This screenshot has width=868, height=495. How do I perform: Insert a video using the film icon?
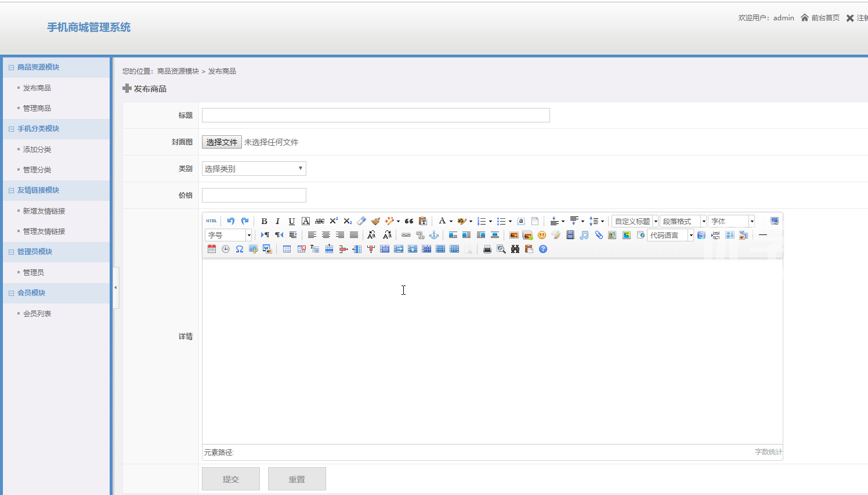570,235
